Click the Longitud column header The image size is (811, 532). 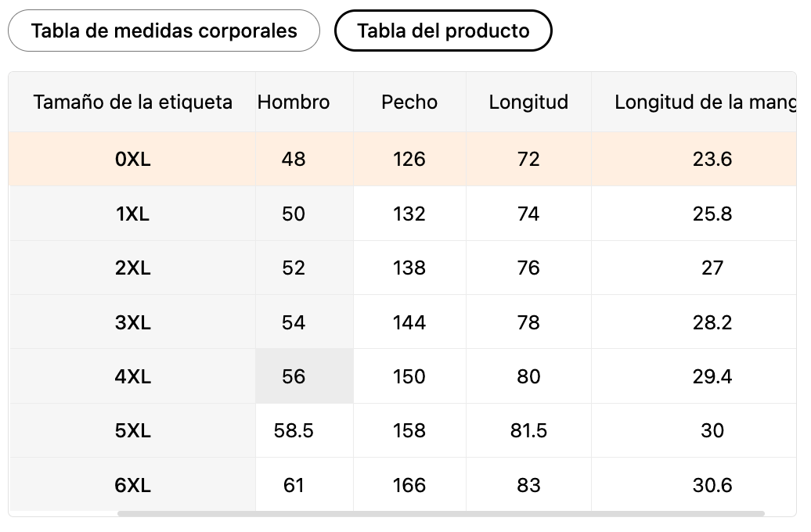(528, 102)
